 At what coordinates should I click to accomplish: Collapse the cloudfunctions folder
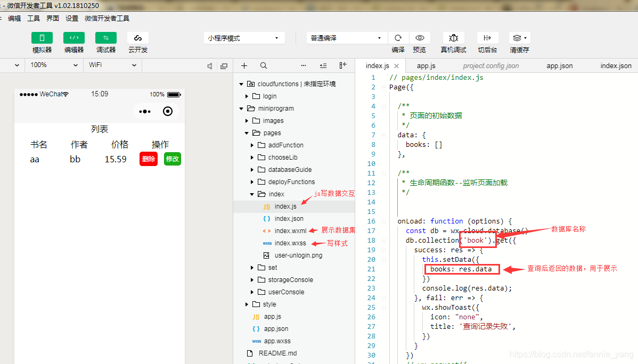tap(241, 84)
